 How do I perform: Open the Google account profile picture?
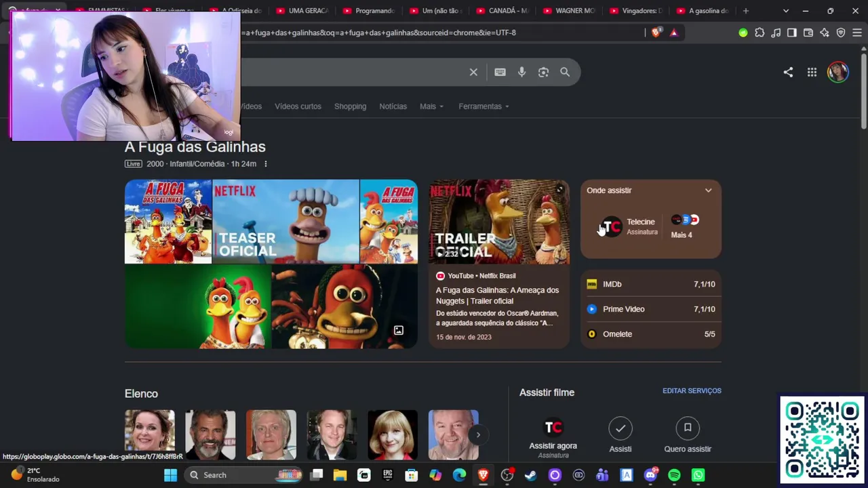(x=838, y=72)
